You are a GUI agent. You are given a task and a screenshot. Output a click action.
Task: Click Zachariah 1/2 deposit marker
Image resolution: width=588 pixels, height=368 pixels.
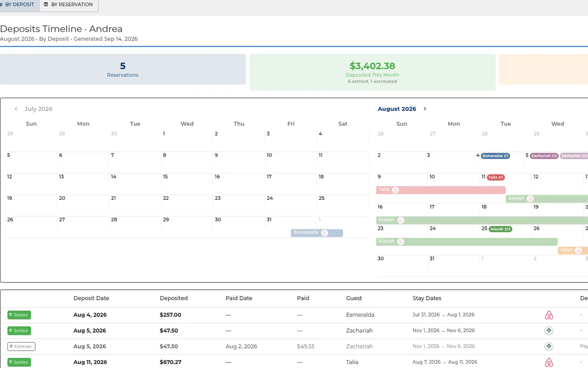544,156
